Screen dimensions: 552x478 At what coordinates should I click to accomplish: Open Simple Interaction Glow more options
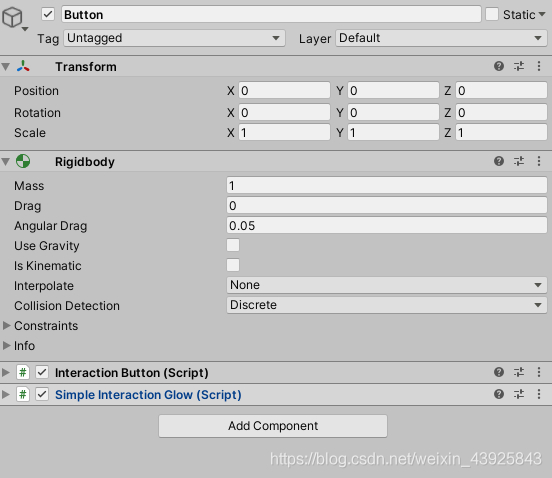[x=539, y=394]
